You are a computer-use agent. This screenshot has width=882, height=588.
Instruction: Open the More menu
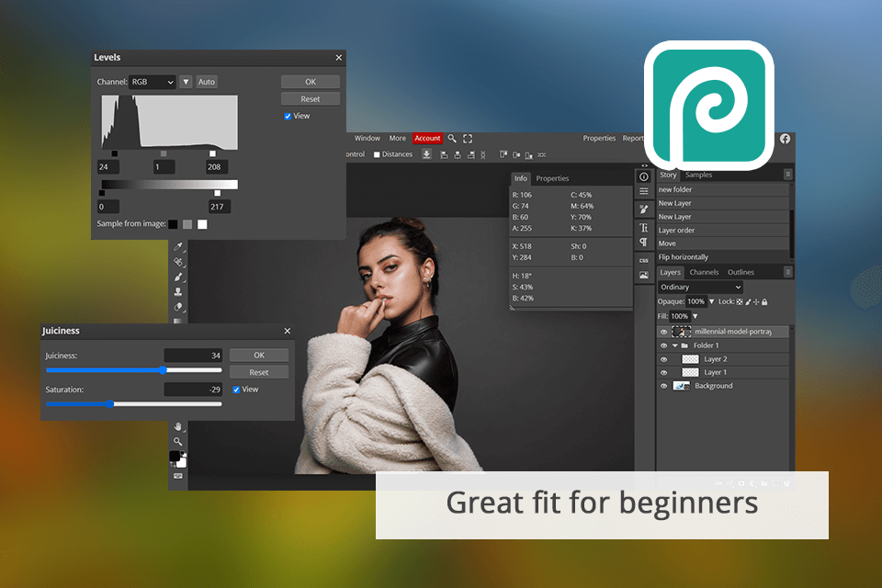pyautogui.click(x=397, y=138)
